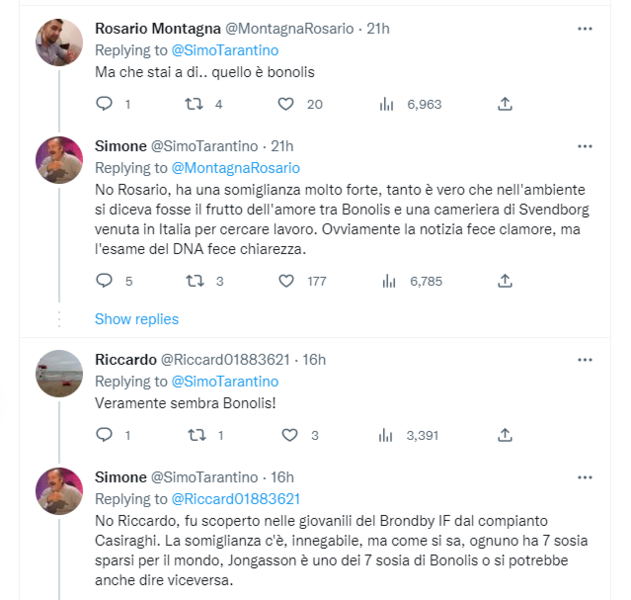
Task: Share Rosario Montagna's tweet
Action: coord(505,104)
